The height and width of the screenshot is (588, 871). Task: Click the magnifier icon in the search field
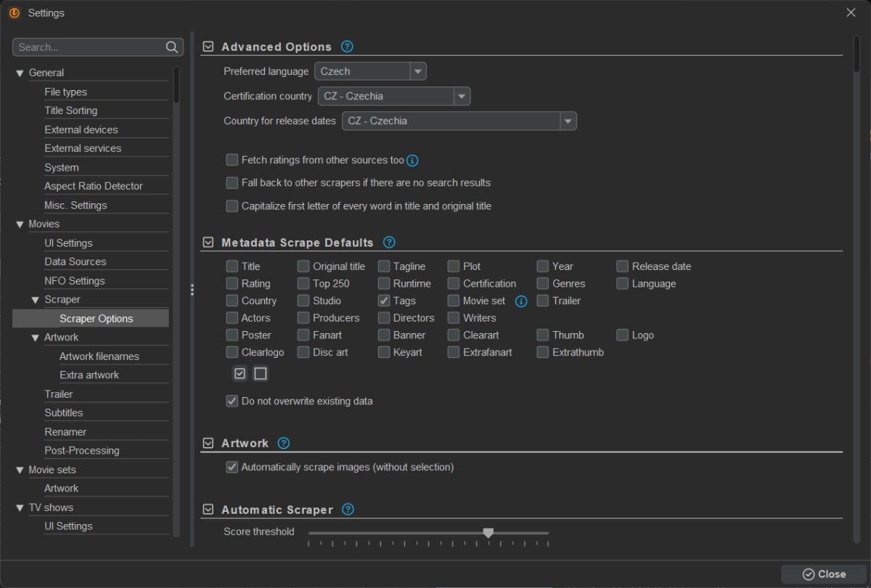point(172,47)
